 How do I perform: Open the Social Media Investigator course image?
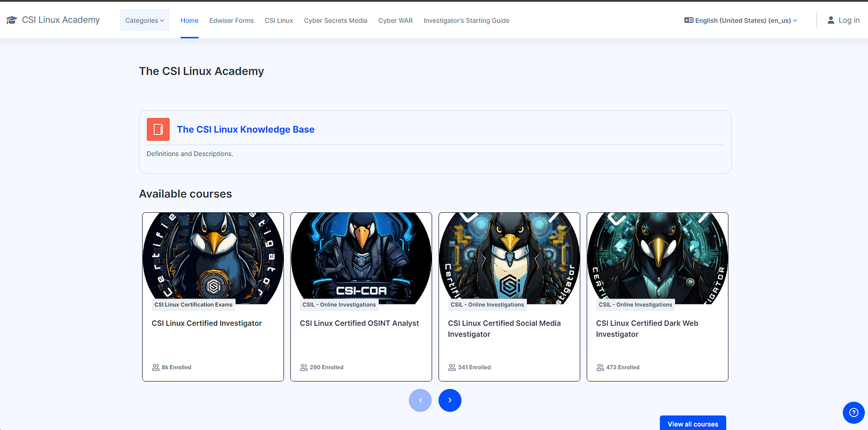click(x=510, y=258)
